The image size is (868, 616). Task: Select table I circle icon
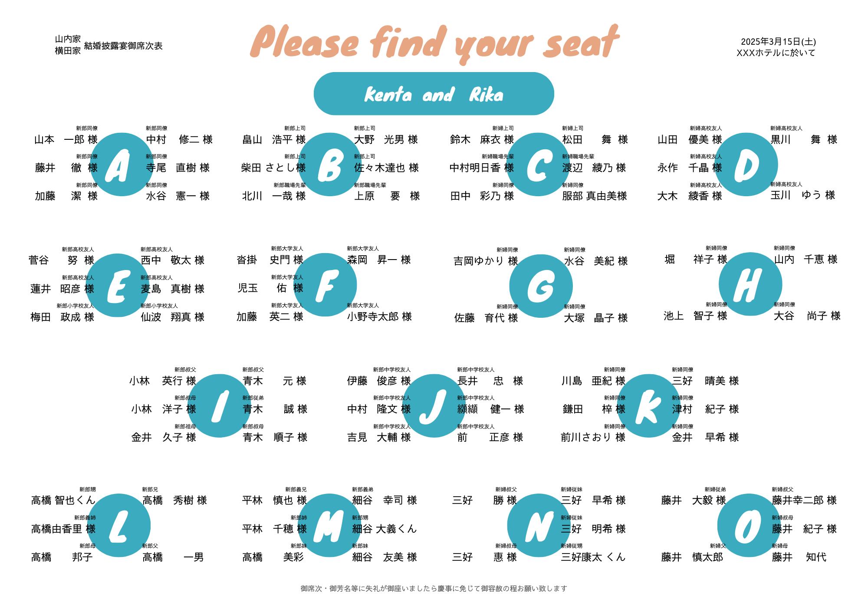pyautogui.click(x=220, y=405)
